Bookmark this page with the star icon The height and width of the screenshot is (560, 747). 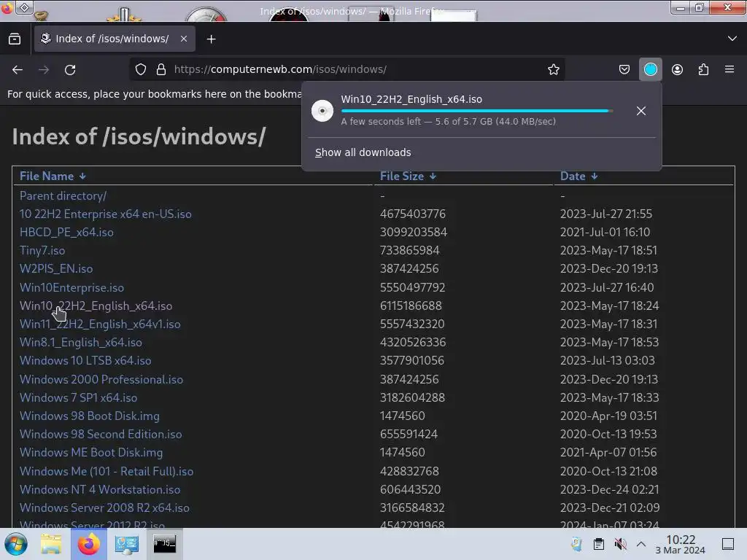pos(553,69)
